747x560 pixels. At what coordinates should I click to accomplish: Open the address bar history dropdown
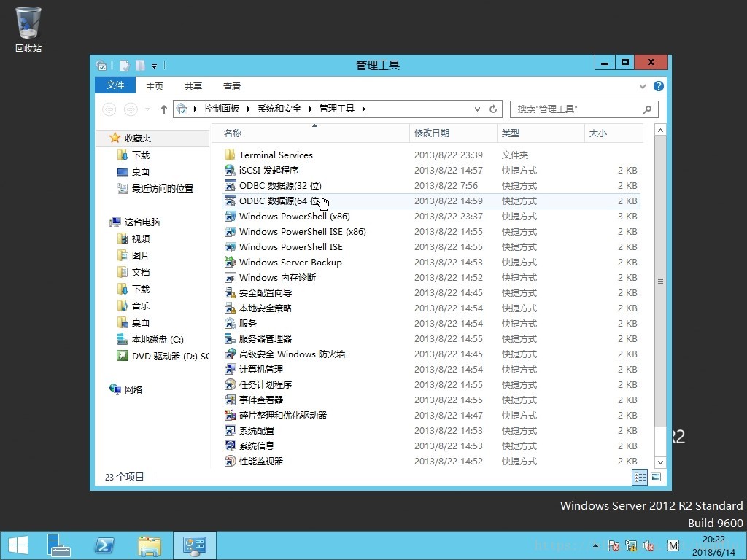click(x=477, y=109)
